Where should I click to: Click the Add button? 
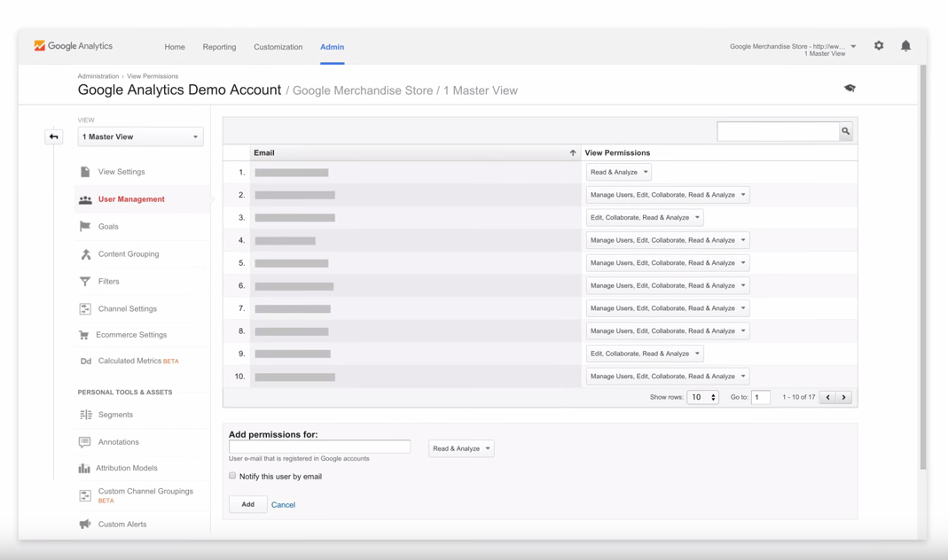pyautogui.click(x=248, y=504)
